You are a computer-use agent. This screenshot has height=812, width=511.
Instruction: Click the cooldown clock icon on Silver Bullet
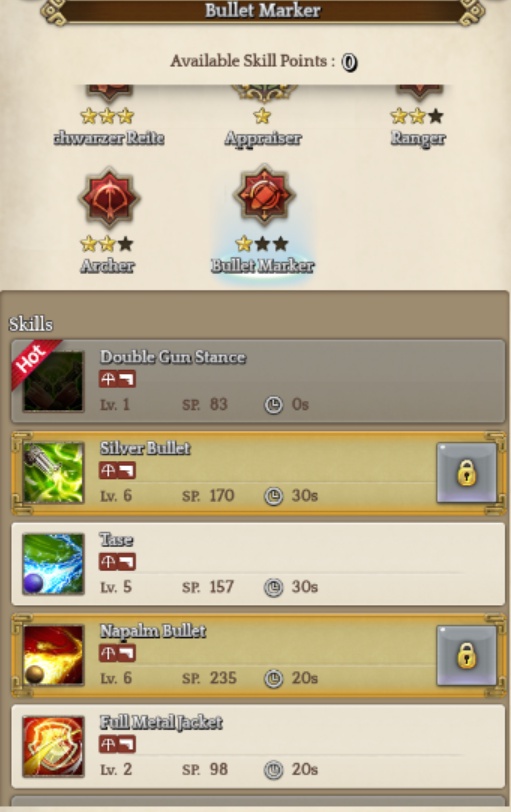[x=273, y=496]
